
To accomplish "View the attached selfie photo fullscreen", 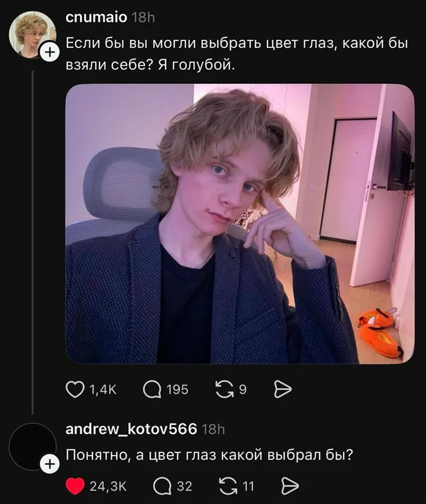I will [x=240, y=224].
